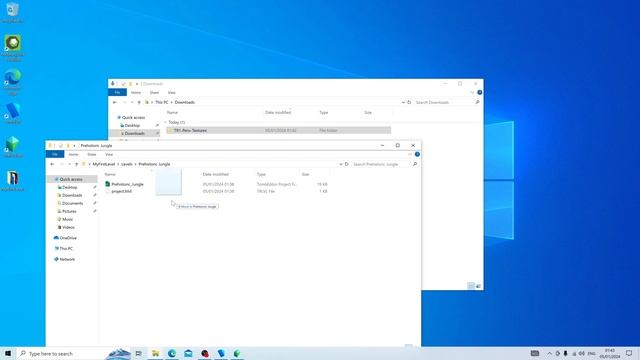640x360 pixels.
Task: Launch the green cube desktop shortcut
Action: [12, 147]
